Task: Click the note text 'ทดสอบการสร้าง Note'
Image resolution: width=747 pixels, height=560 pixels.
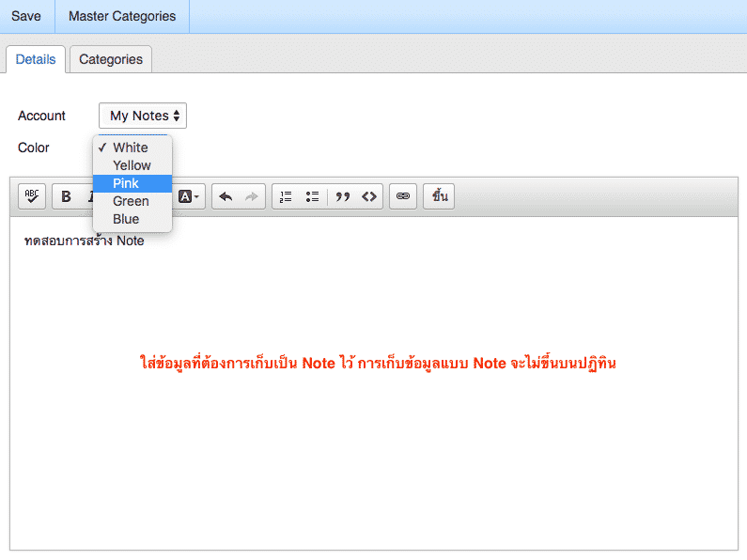Action: [85, 240]
